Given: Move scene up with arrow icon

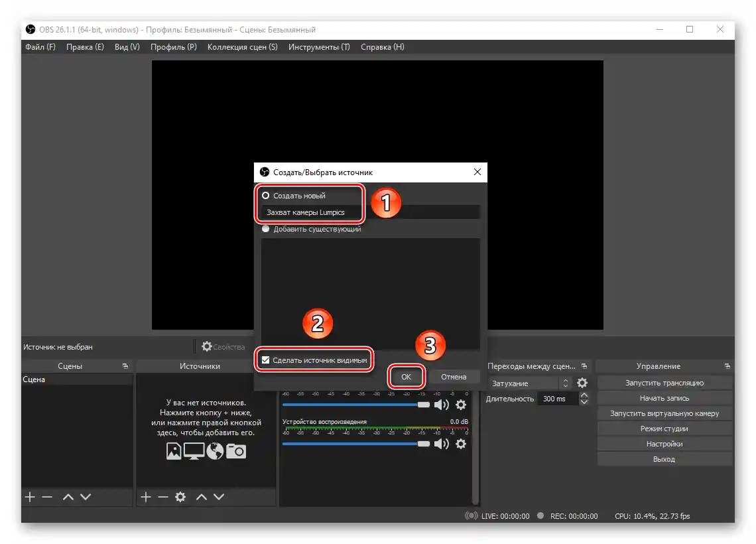Looking at the screenshot, I should point(68,497).
